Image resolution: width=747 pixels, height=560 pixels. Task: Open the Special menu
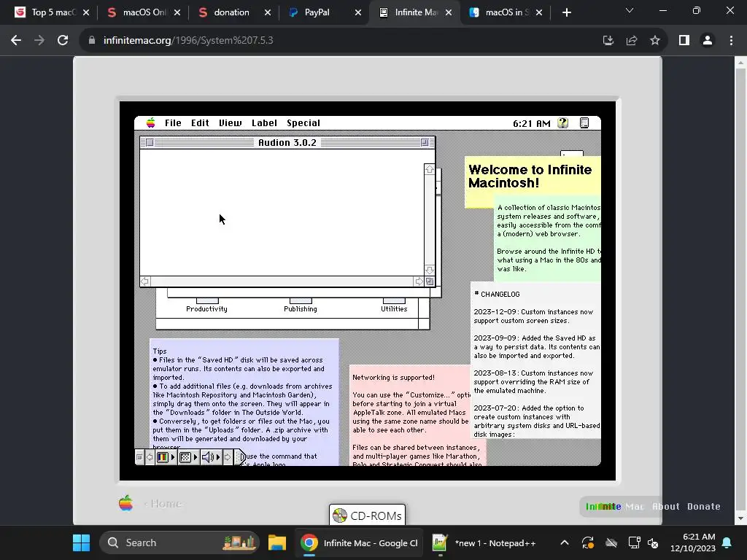coord(303,122)
